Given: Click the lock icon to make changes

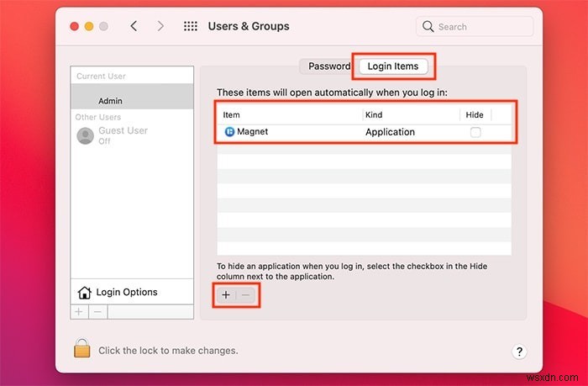Looking at the screenshot, I should click(x=82, y=348).
